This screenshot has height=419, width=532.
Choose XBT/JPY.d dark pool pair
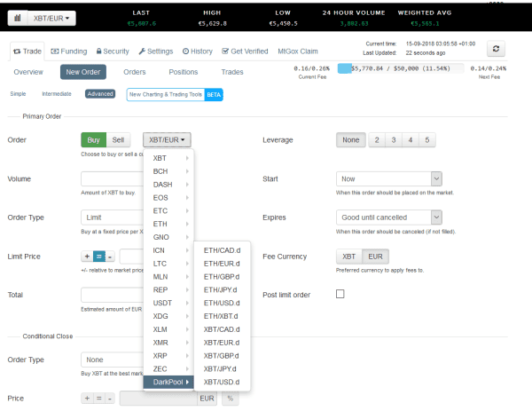click(x=222, y=369)
